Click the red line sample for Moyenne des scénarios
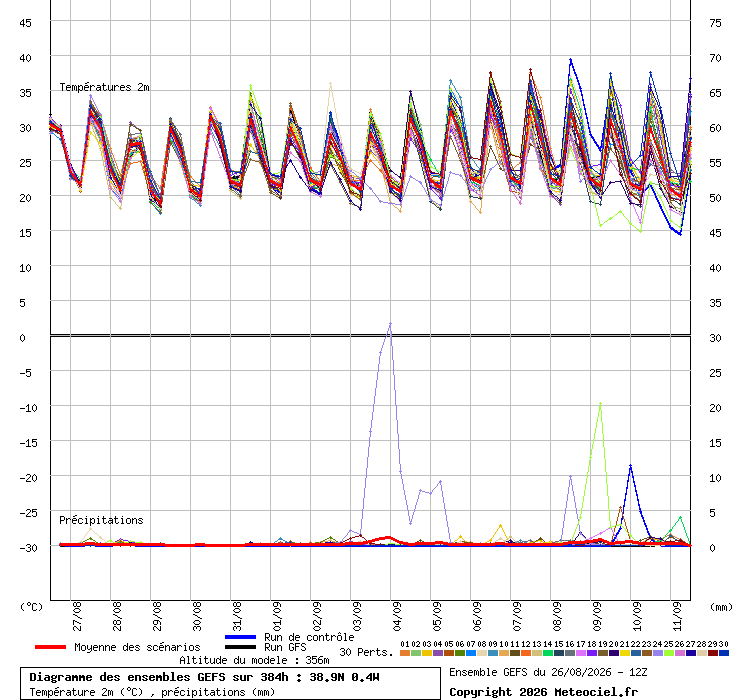Image resolution: width=740 pixels, height=700 pixels. click(x=50, y=647)
